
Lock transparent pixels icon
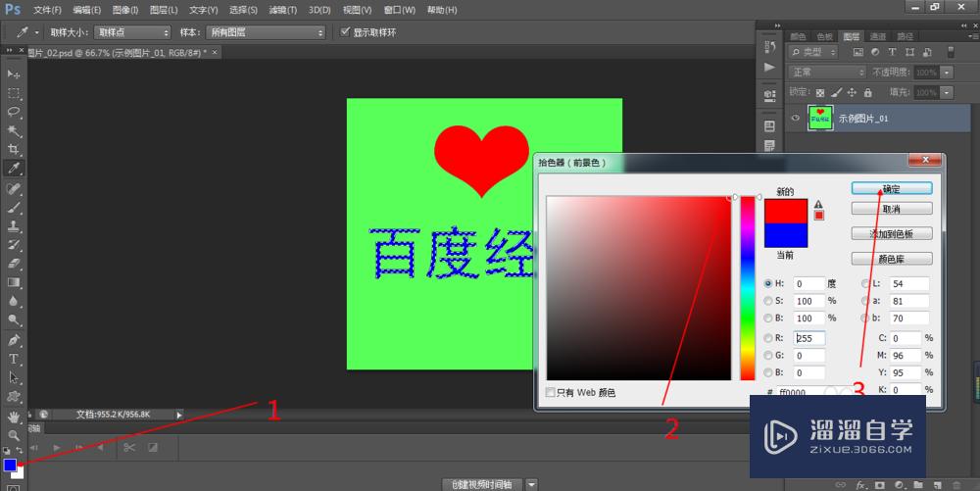pos(820,92)
